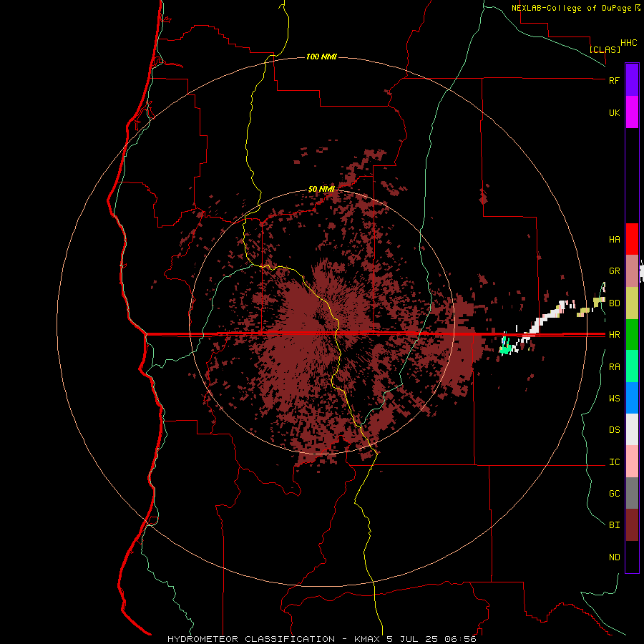
Task: Click the HR legend label
Action: 614,335
